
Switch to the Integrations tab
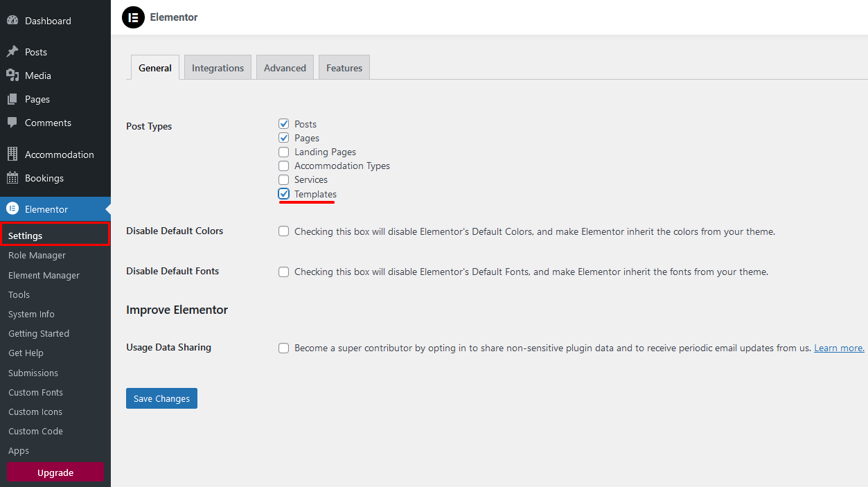coord(218,68)
